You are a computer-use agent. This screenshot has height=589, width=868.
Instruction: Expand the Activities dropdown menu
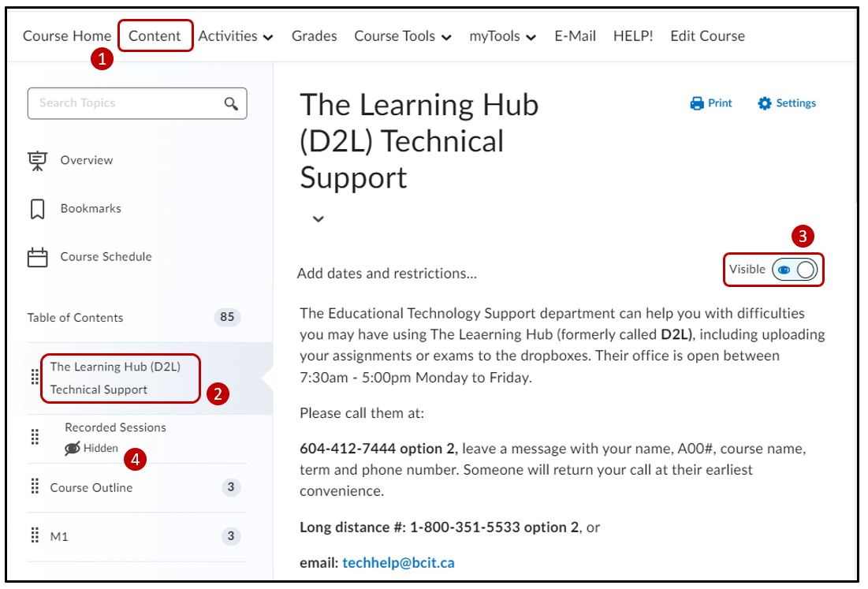click(236, 36)
